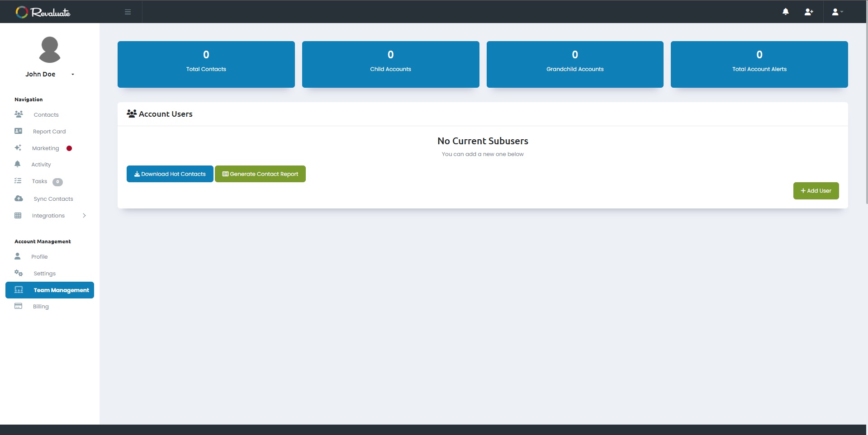This screenshot has width=868, height=435.
Task: Open Integrations in the sidebar
Action: pos(48,216)
